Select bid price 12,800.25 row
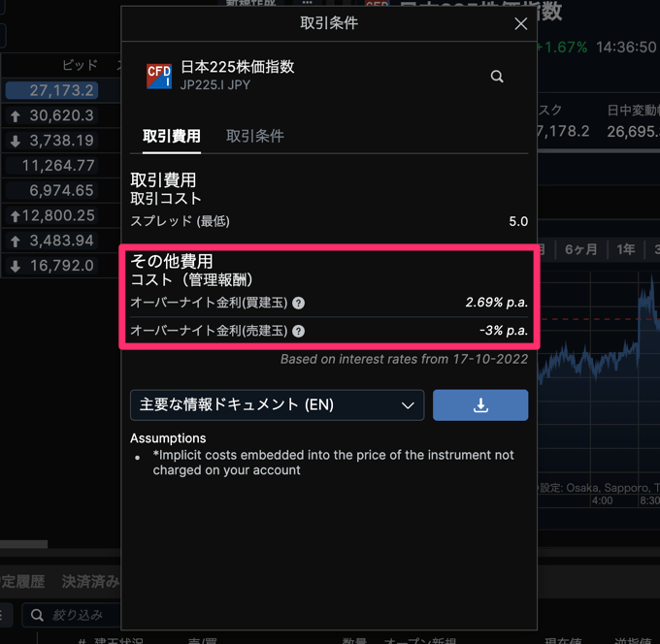 click(51, 215)
